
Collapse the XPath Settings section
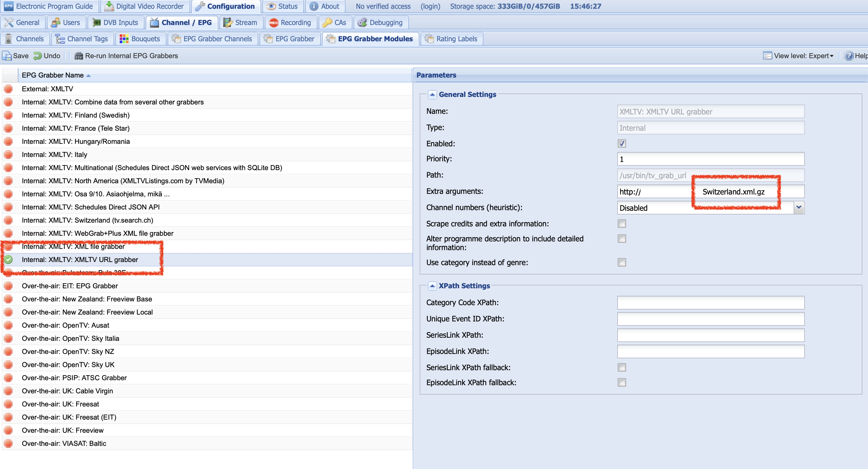point(432,286)
